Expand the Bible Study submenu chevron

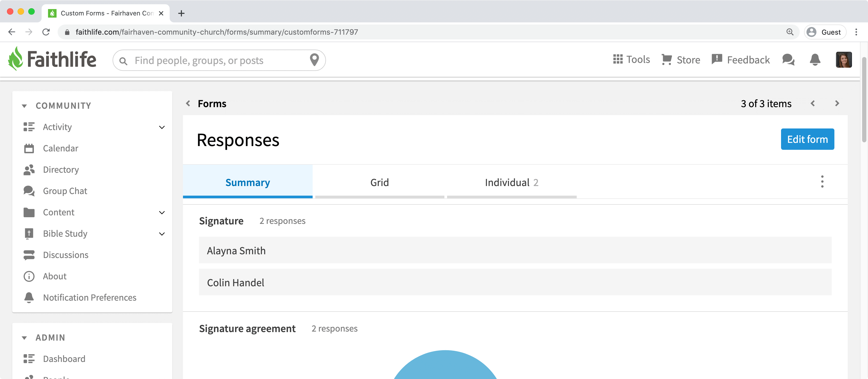coord(162,234)
